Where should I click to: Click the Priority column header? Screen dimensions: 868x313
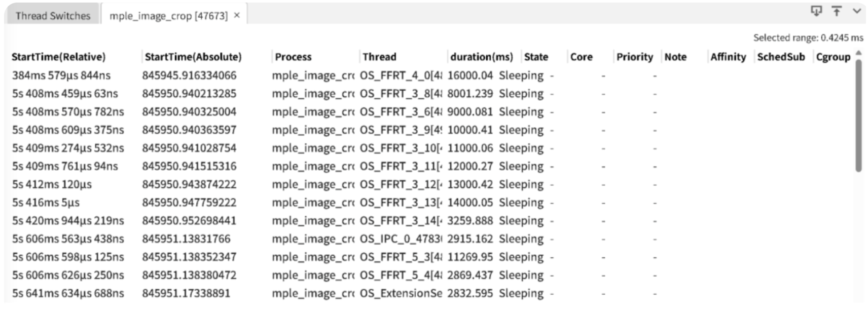click(x=635, y=57)
